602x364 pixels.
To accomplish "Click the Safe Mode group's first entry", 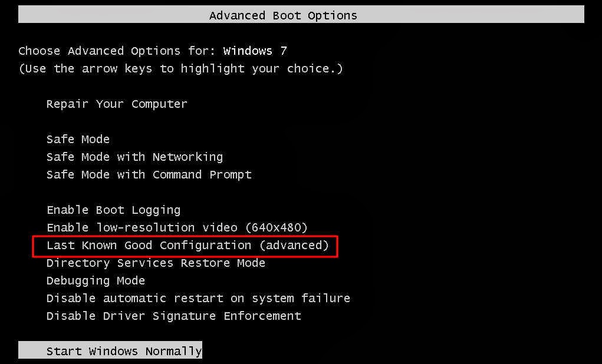I will point(78,139).
